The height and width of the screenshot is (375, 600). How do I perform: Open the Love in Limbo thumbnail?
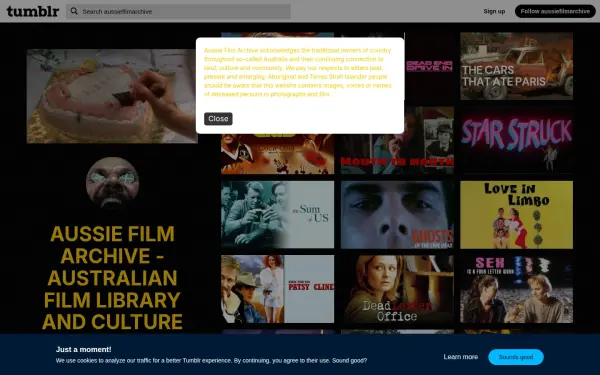pyautogui.click(x=517, y=215)
